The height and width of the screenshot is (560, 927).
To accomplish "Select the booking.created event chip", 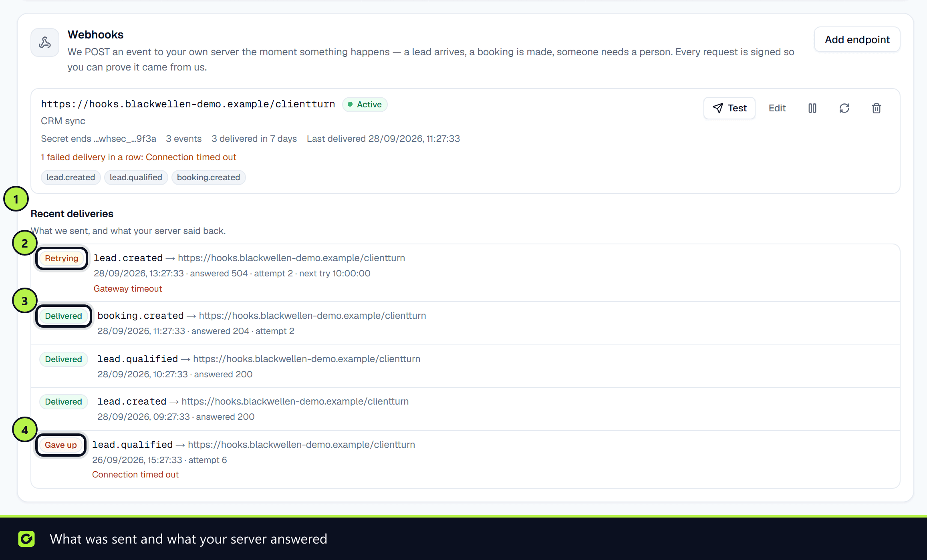I will (x=208, y=177).
